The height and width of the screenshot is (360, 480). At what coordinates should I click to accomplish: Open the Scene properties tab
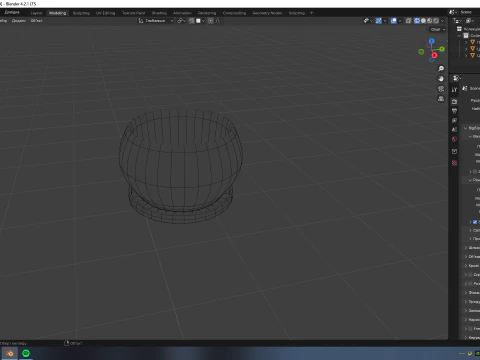454,130
